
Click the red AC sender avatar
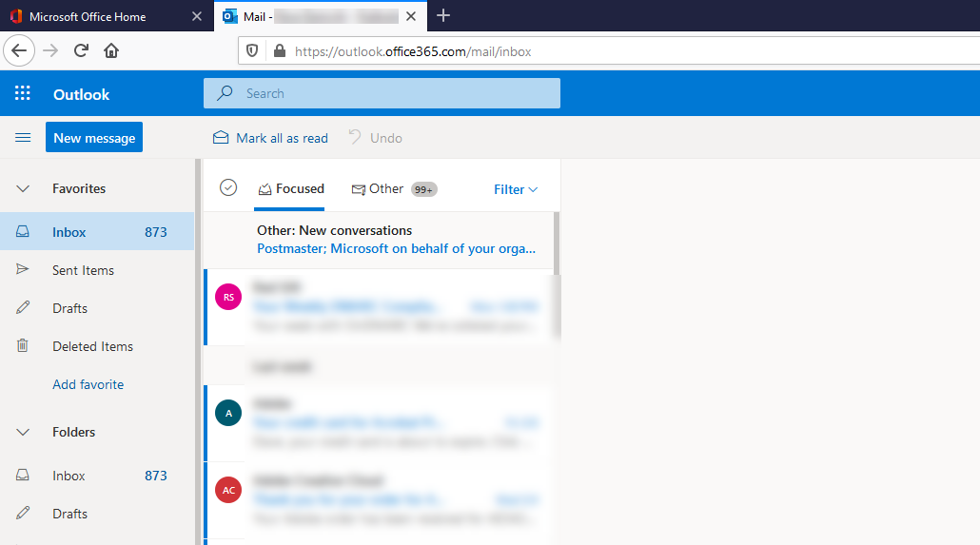point(228,490)
